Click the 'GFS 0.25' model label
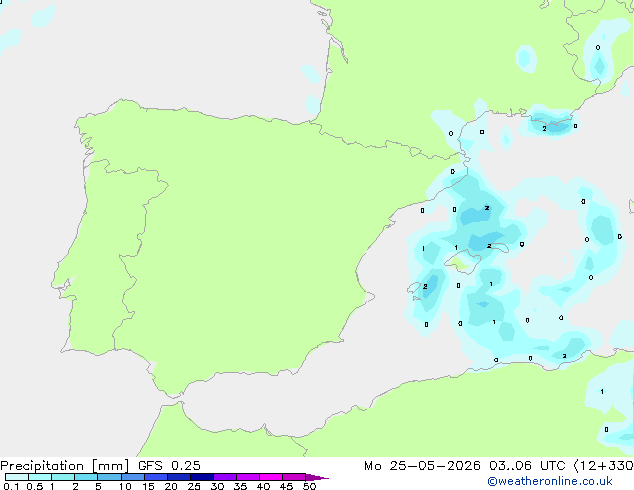Image resolution: width=634 pixels, height=490 pixels. pyautogui.click(x=169, y=466)
